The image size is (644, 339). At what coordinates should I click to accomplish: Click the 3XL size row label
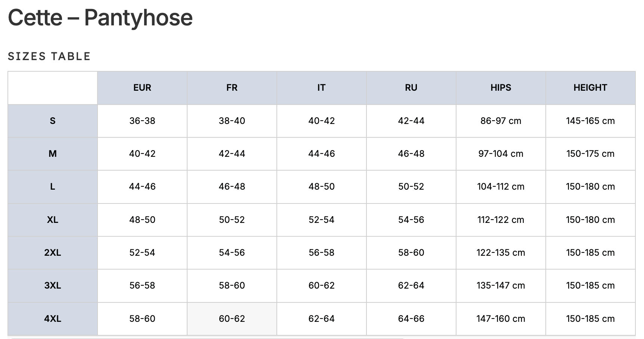pyautogui.click(x=53, y=286)
